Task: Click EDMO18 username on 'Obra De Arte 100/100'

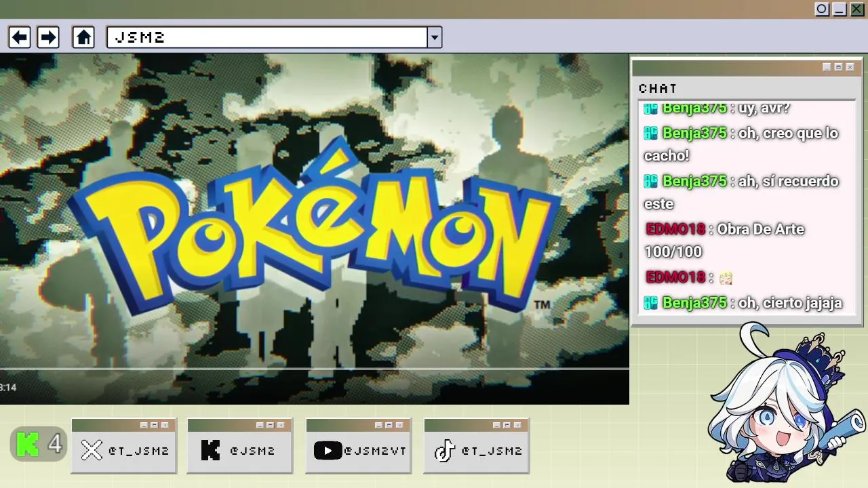Action: click(675, 229)
